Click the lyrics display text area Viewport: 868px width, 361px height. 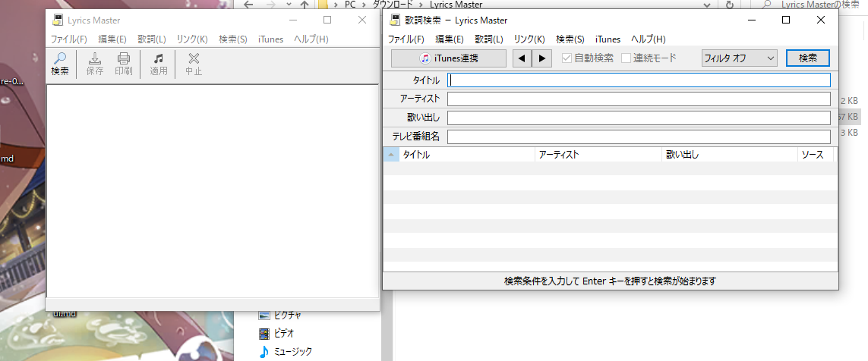(213, 190)
